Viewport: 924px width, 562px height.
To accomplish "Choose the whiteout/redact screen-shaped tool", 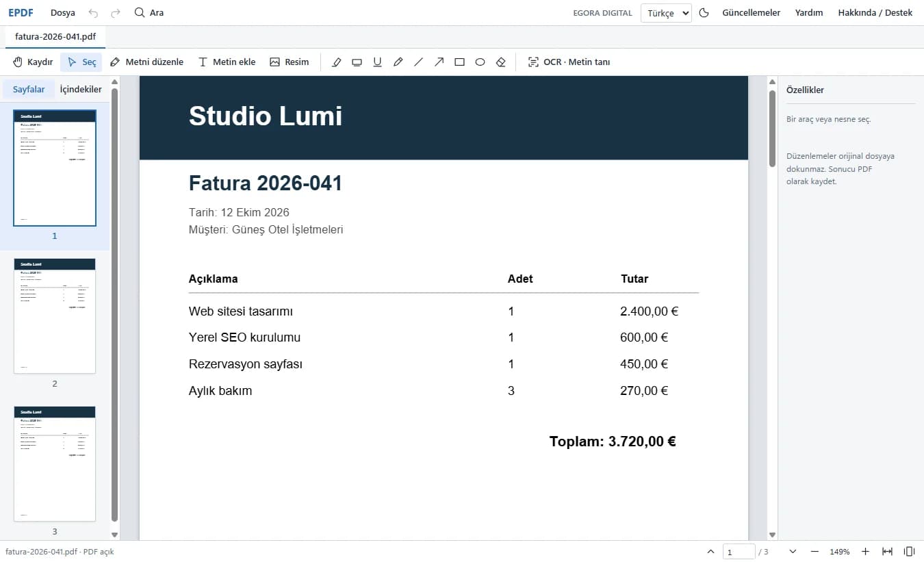I will 357,62.
